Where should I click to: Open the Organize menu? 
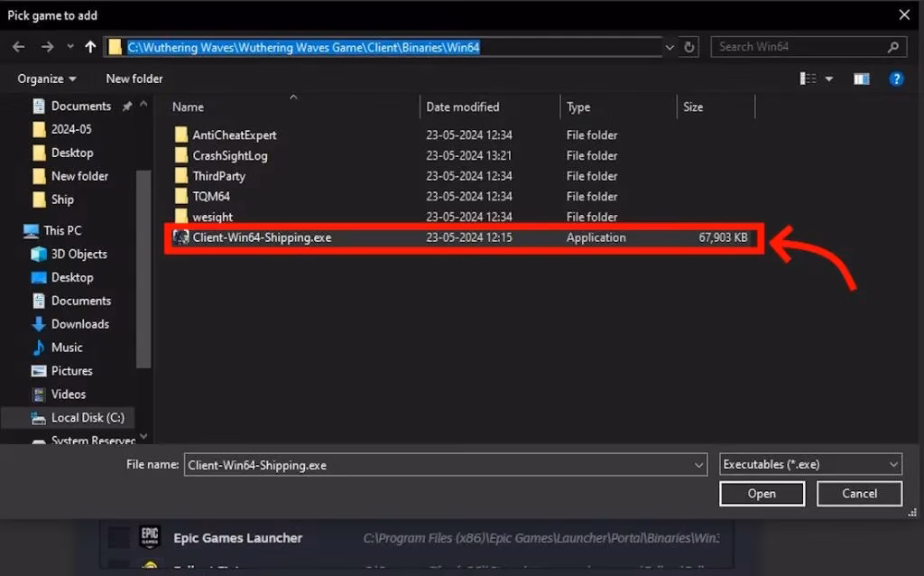tap(47, 79)
